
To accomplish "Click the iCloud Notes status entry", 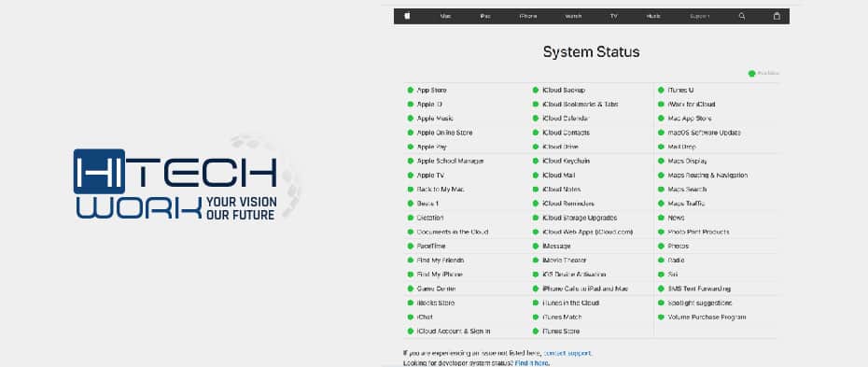I will pyautogui.click(x=557, y=190).
